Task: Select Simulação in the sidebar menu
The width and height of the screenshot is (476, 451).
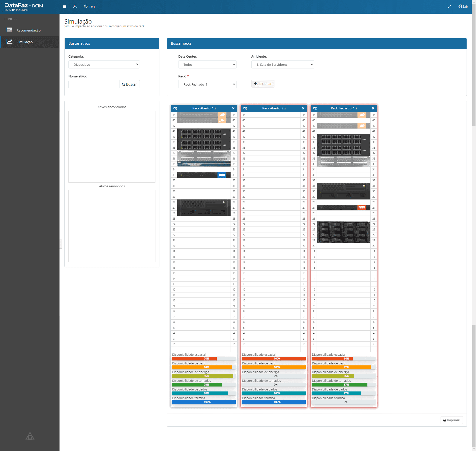Action: tap(24, 42)
